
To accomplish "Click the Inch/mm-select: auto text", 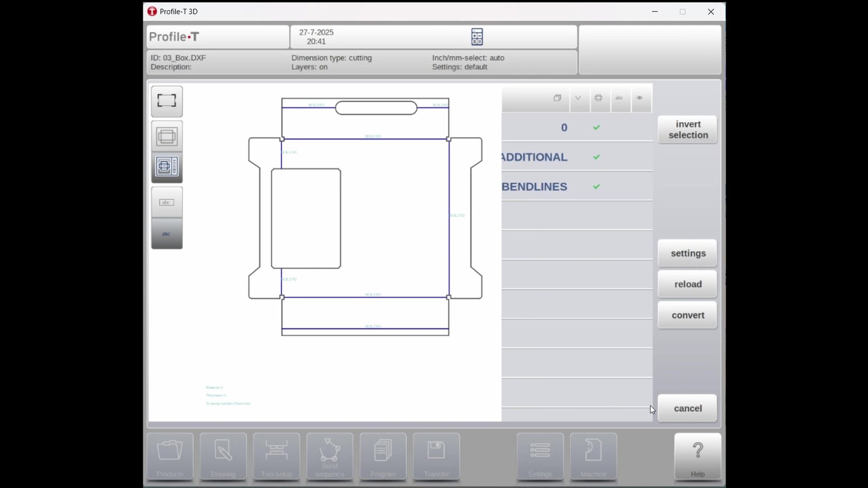I will point(468,57).
